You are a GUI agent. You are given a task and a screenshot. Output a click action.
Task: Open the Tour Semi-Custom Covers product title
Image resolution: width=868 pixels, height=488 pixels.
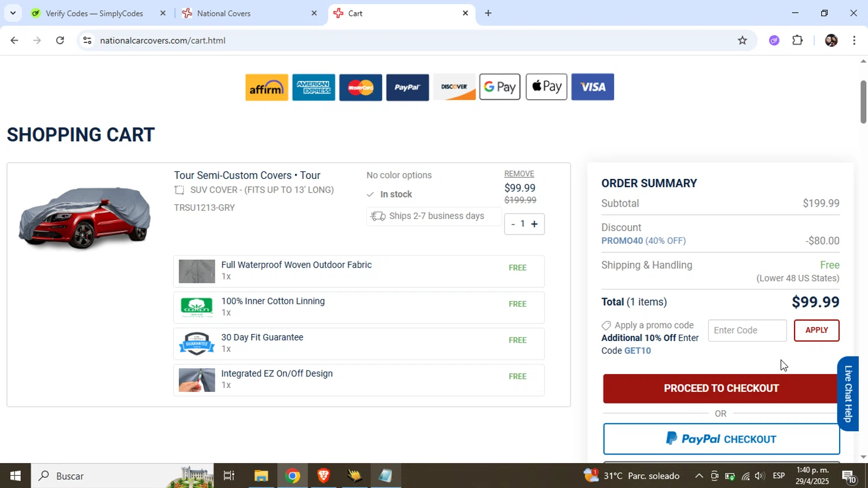247,175
